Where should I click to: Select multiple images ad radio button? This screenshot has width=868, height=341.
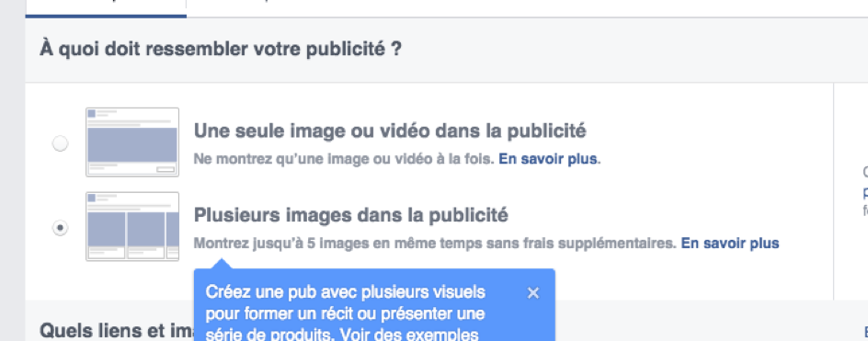click(x=60, y=228)
